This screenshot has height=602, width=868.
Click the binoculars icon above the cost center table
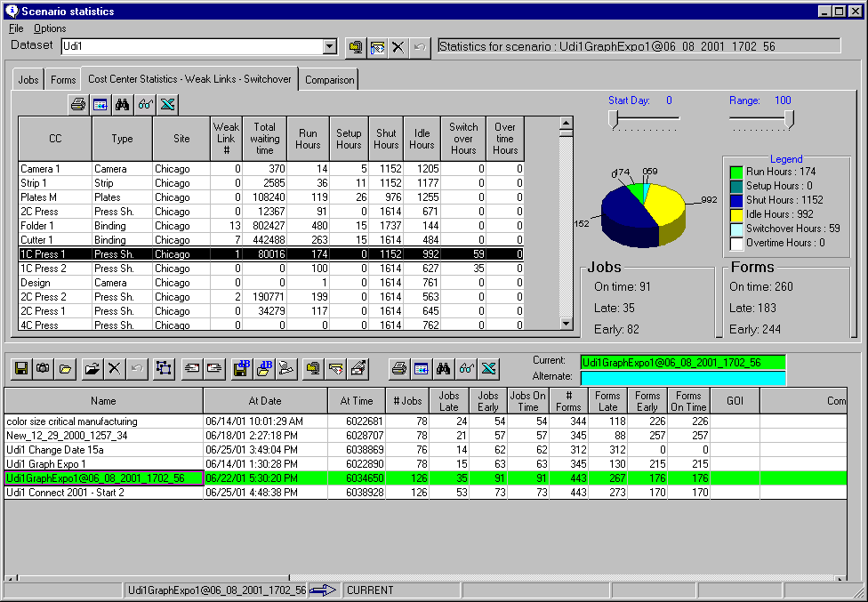[123, 105]
